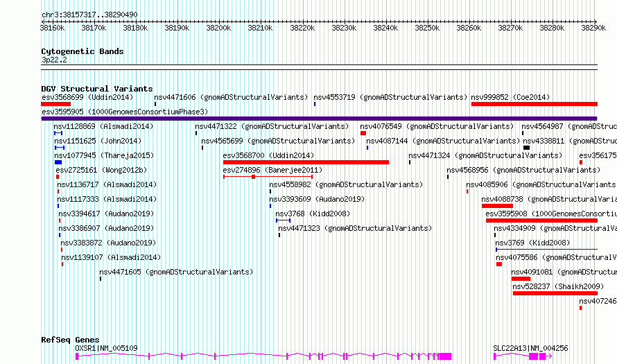Select the blue nsv3768 interval glyph
Image resolution: width=617 pixels, height=364 pixels.
click(x=284, y=220)
